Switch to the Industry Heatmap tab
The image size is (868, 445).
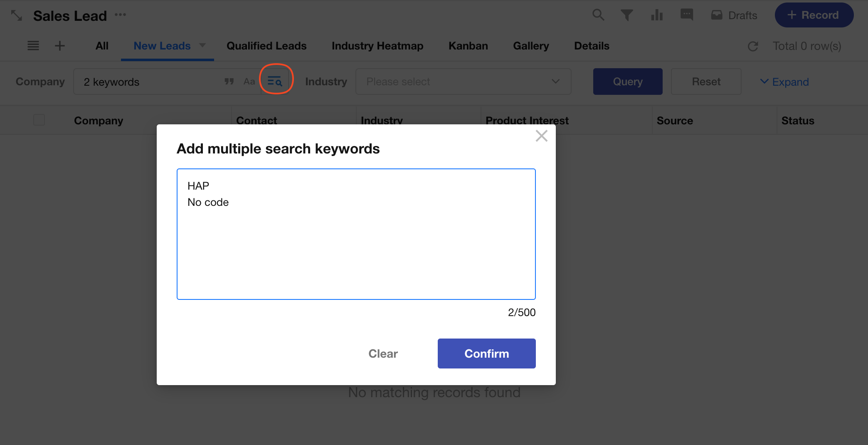377,46
